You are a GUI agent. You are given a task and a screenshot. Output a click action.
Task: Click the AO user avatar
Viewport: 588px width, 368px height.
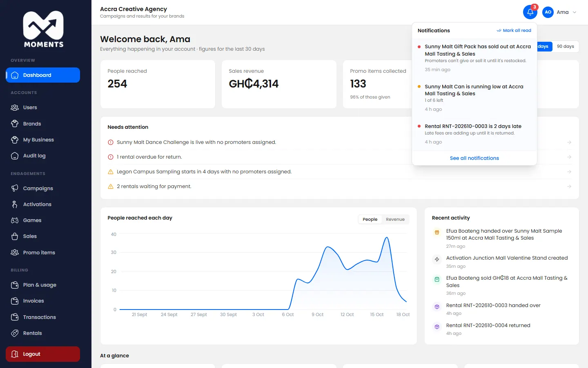pos(548,12)
